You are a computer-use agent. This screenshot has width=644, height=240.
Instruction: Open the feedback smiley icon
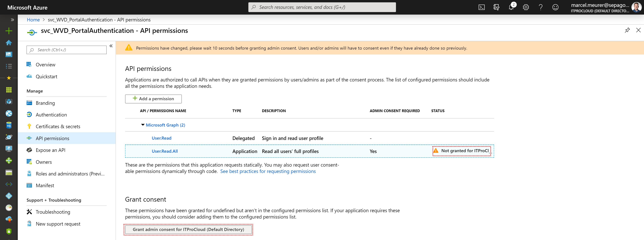pyautogui.click(x=555, y=7)
